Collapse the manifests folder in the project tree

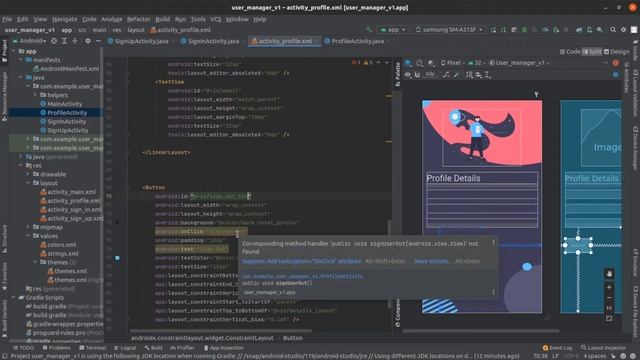pyautogui.click(x=20, y=60)
